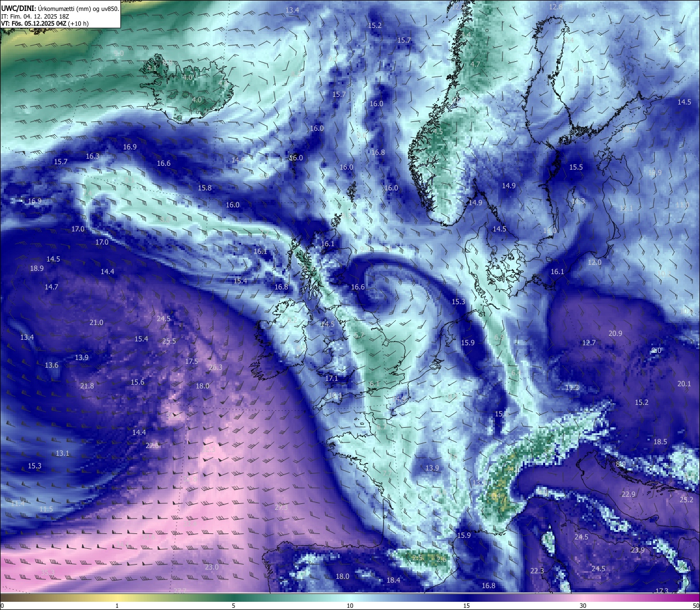The image size is (700, 610).
Task: Click the 17.5 map value
Action: click(191, 362)
